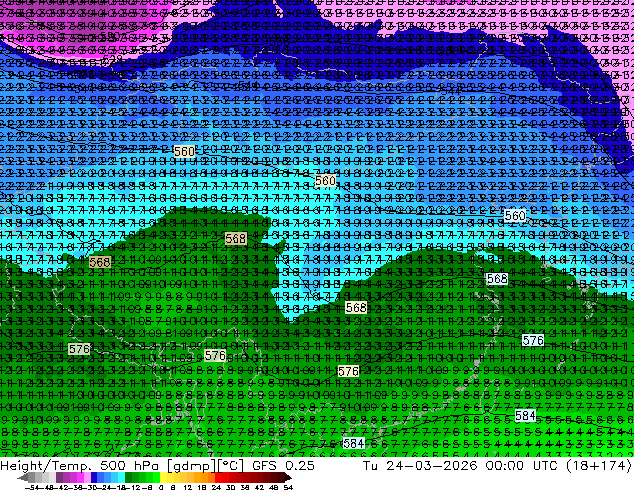Screen dimensions: 634x490
Task: Click the 'GFS 0.25' model label
Action: pos(283,466)
